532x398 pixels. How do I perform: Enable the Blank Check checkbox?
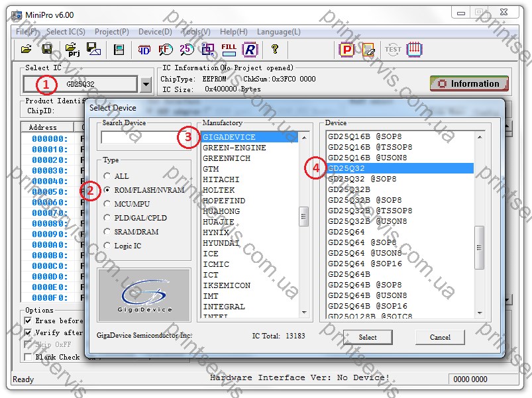coord(28,357)
